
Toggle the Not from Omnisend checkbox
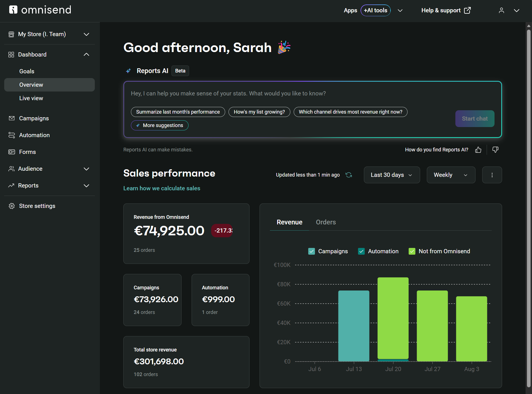[412, 251]
